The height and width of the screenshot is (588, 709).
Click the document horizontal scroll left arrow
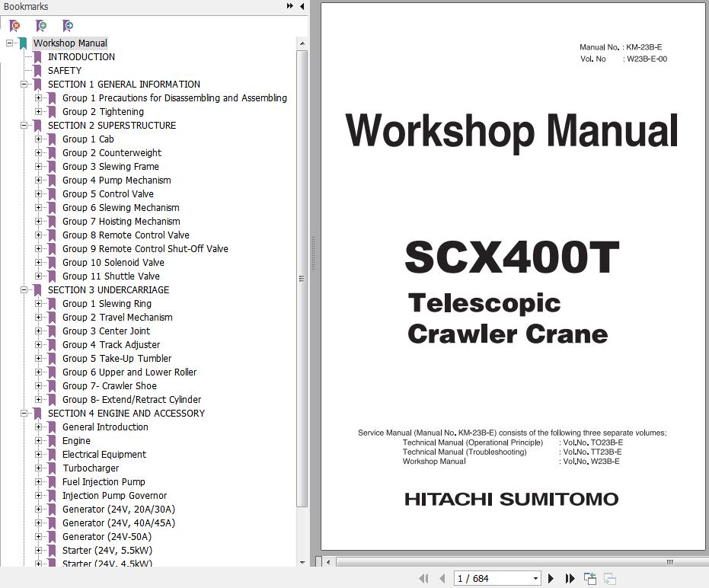pyautogui.click(x=328, y=562)
